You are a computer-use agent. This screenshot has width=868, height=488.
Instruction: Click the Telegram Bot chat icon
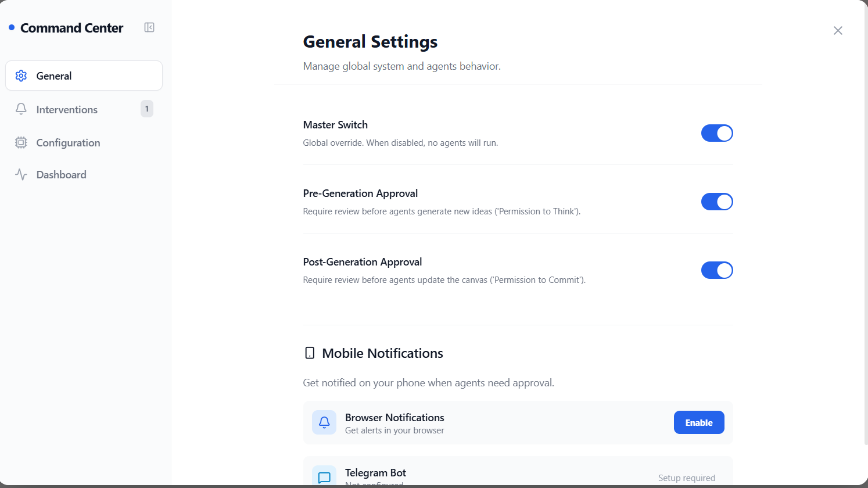tap(324, 477)
